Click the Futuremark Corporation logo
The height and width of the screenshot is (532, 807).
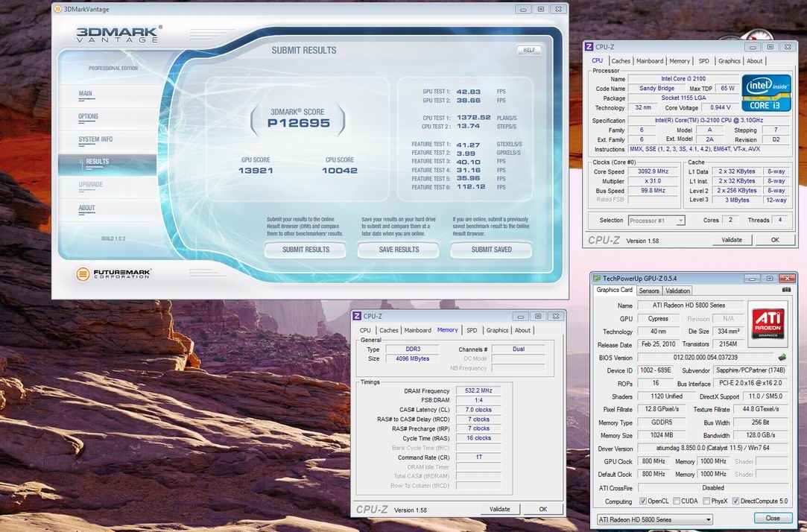tap(113, 273)
